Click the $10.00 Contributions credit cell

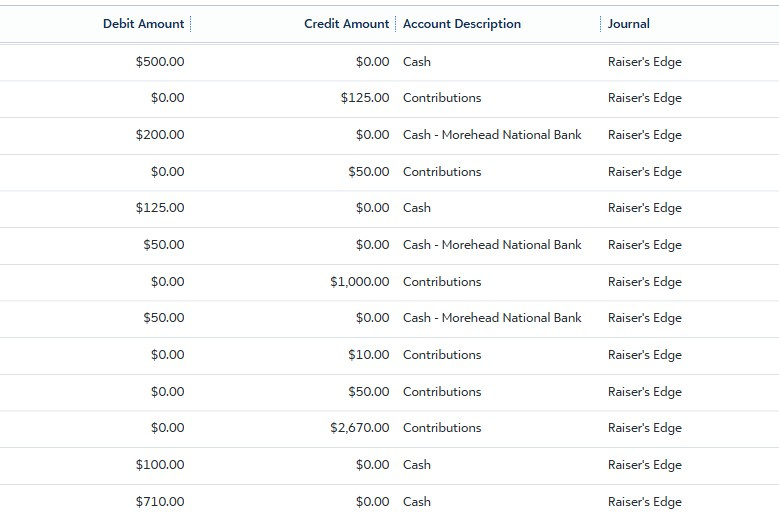[x=369, y=355]
